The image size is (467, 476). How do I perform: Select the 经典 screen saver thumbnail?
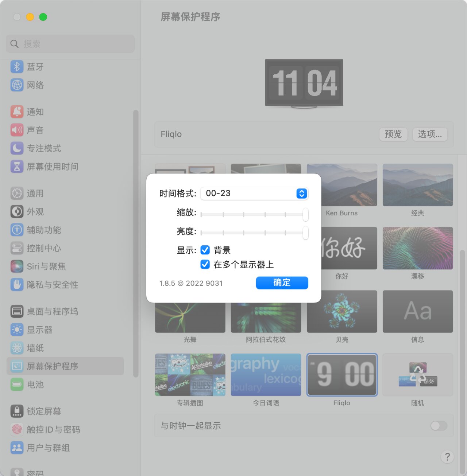(x=418, y=185)
